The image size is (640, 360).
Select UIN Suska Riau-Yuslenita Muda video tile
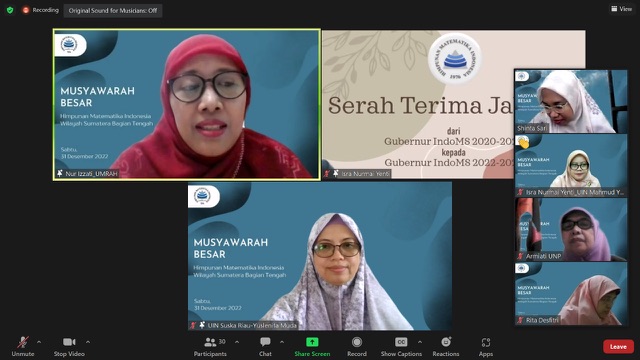320,256
